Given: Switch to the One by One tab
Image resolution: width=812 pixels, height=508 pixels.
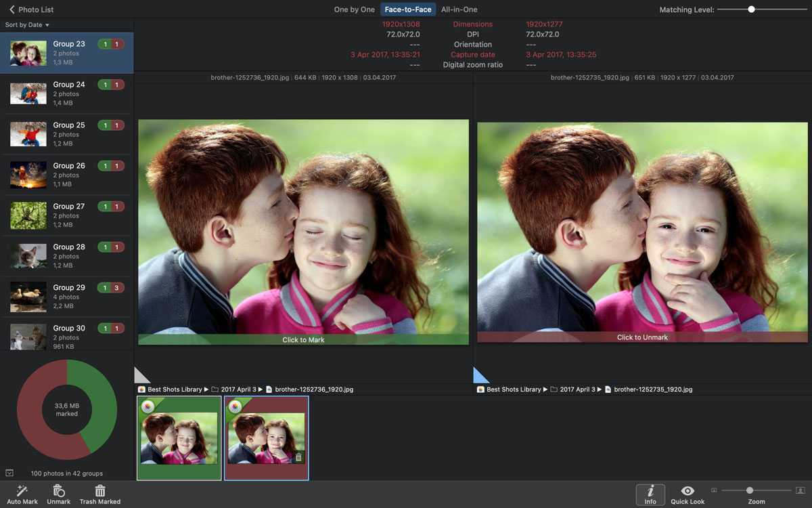Looking at the screenshot, I should [x=353, y=9].
